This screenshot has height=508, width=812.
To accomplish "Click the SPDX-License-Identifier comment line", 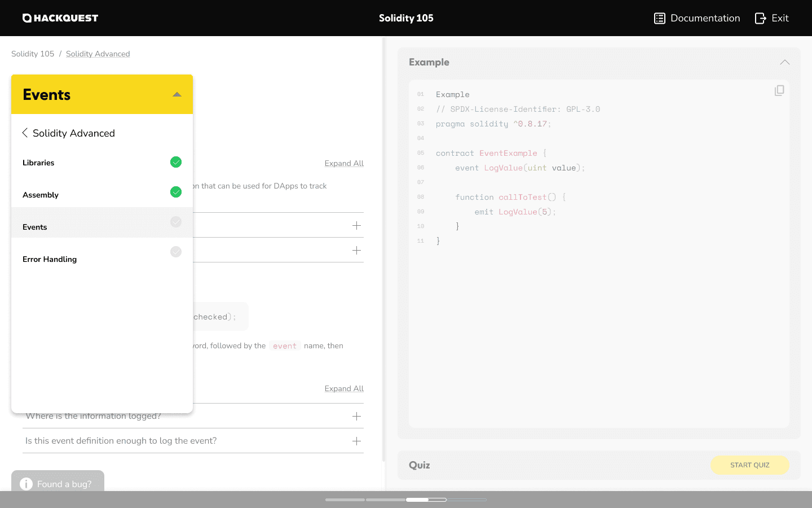I will [x=518, y=109].
